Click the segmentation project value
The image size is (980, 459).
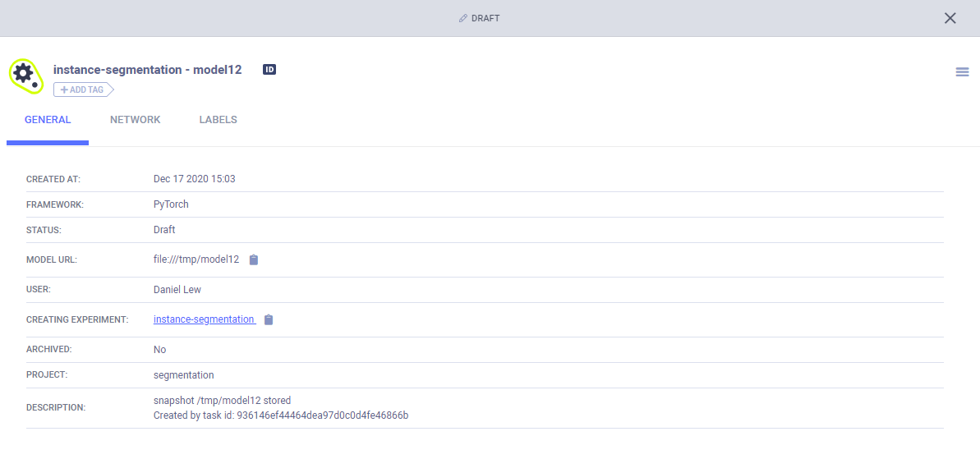coord(183,375)
